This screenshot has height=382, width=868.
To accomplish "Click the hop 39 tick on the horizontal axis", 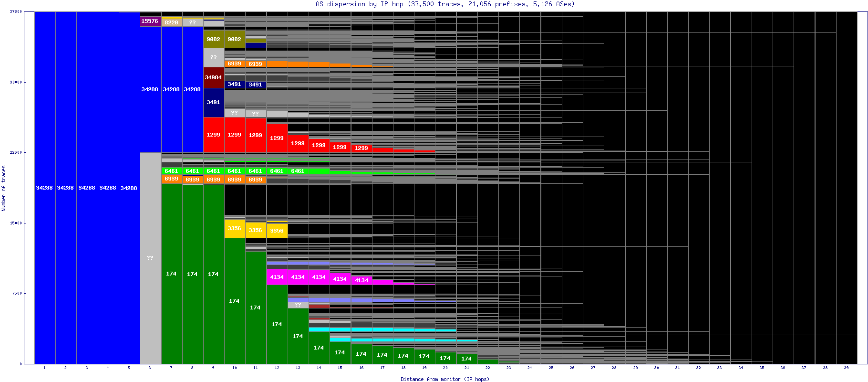I will coord(847,368).
